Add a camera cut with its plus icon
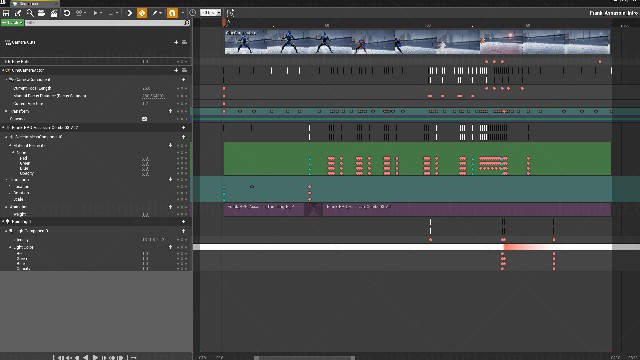Viewport: 640px width, 360px height. click(176, 42)
